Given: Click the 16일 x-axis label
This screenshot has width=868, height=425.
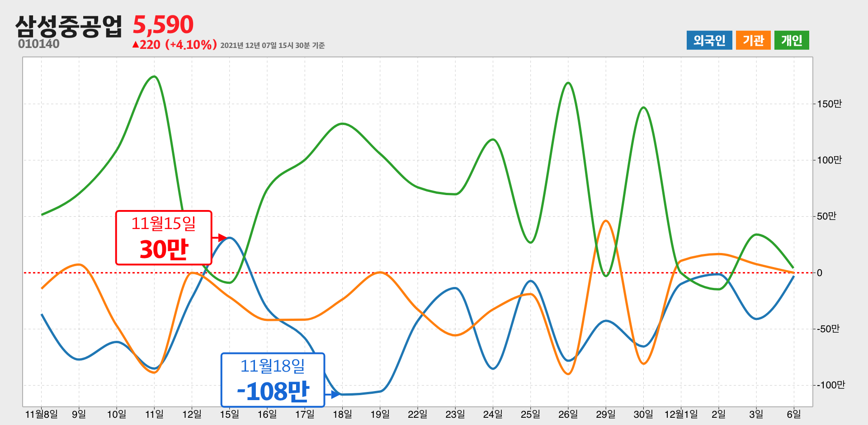Looking at the screenshot, I should click(267, 414).
